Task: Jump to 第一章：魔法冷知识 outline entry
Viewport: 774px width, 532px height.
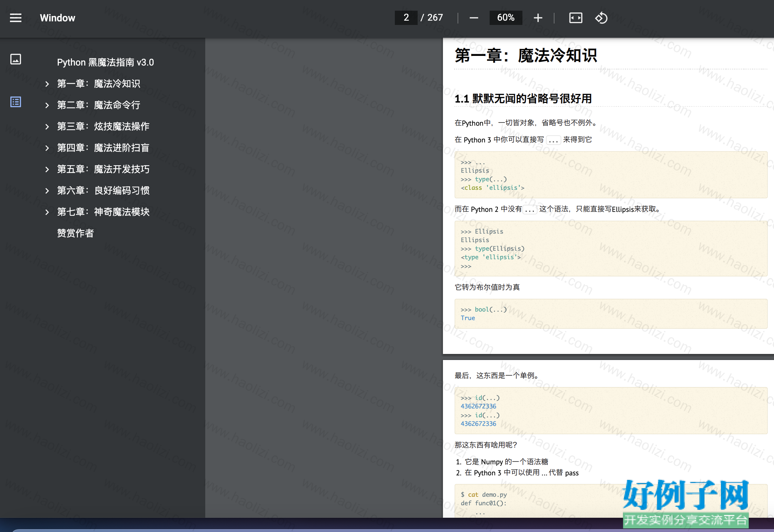Action: click(x=99, y=84)
